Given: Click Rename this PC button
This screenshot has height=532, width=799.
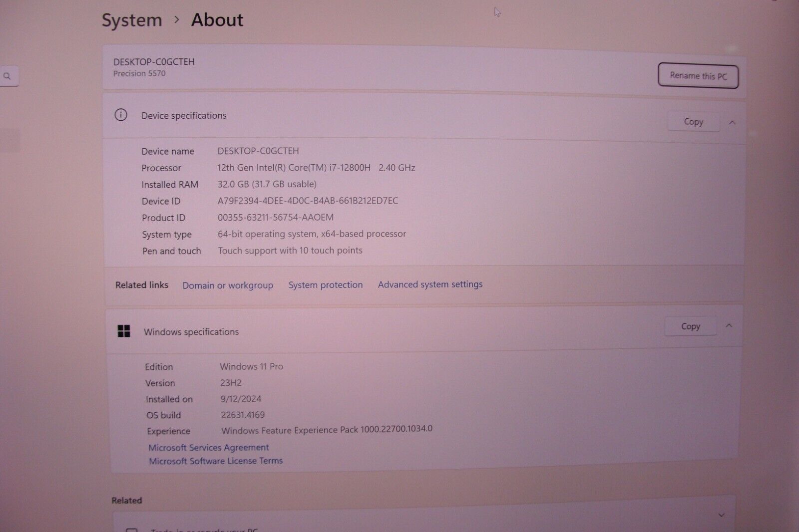Looking at the screenshot, I should point(698,76).
